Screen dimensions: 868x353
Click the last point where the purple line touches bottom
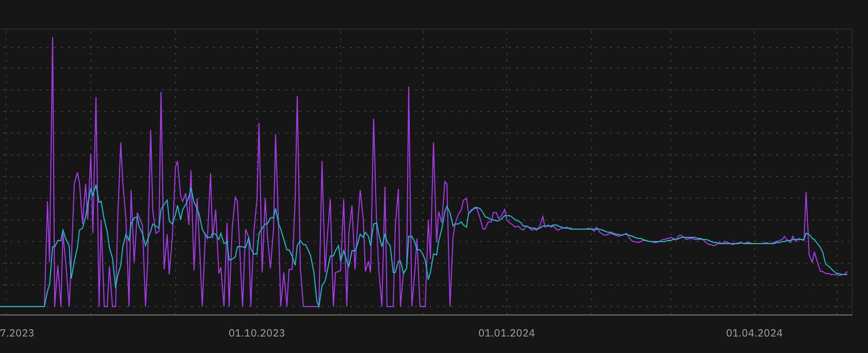(451, 307)
